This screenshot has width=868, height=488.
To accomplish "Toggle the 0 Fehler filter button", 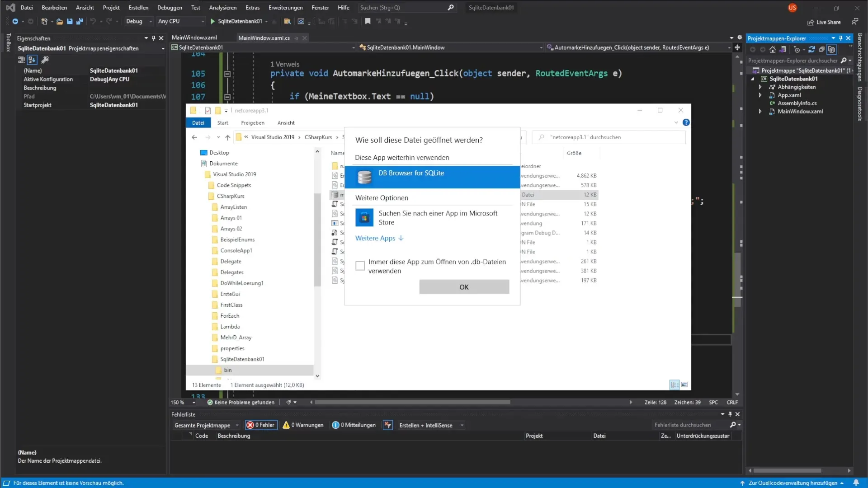I will (x=261, y=425).
